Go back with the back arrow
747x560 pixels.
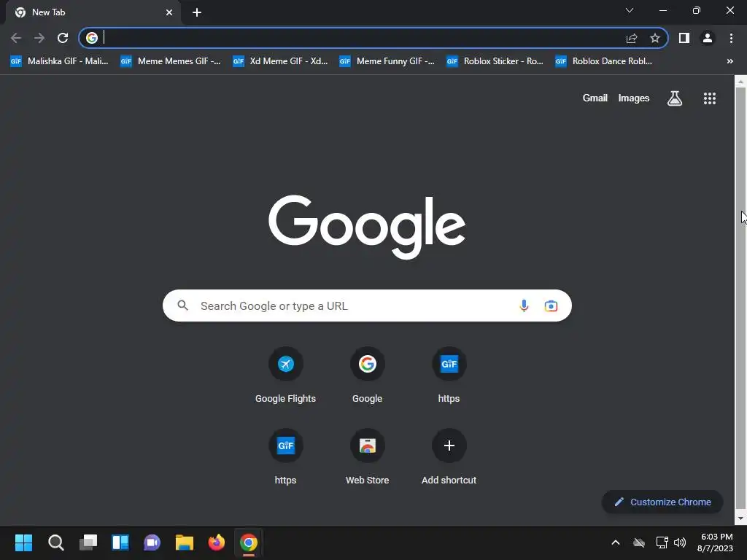click(x=16, y=38)
